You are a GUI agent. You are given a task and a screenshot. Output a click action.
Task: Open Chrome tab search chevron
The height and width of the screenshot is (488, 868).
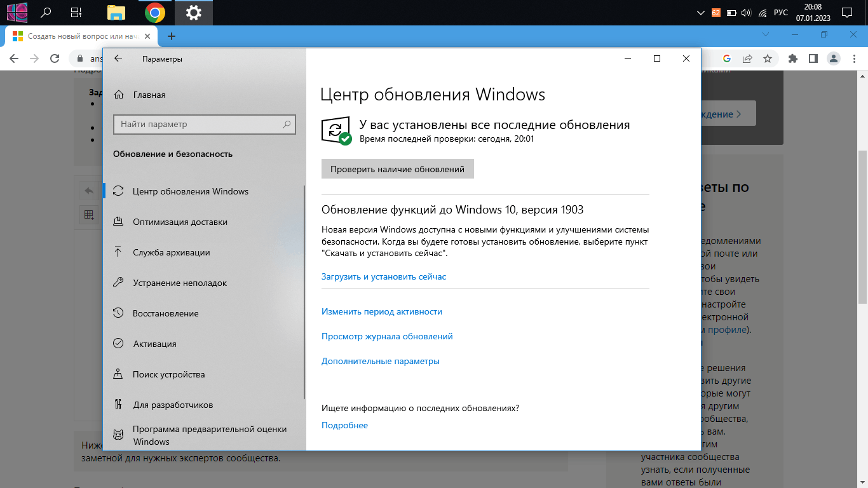[766, 34]
